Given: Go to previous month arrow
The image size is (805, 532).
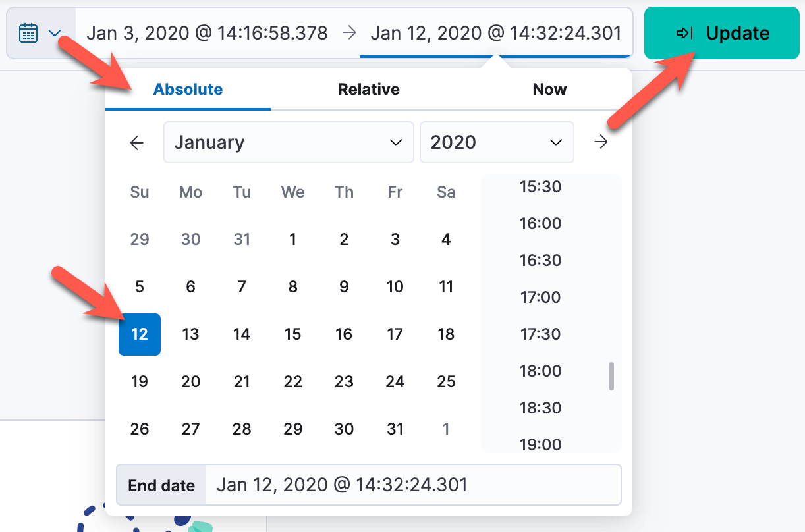Looking at the screenshot, I should click(137, 142).
